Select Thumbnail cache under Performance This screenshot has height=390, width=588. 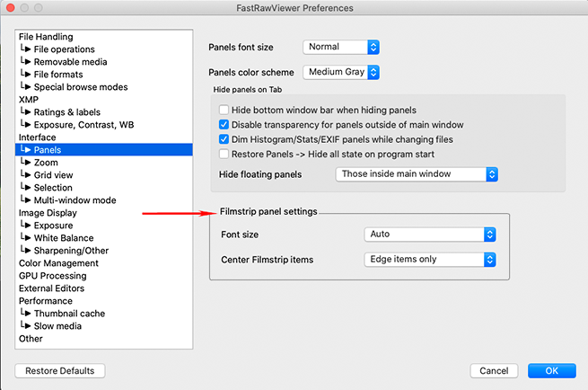(69, 314)
